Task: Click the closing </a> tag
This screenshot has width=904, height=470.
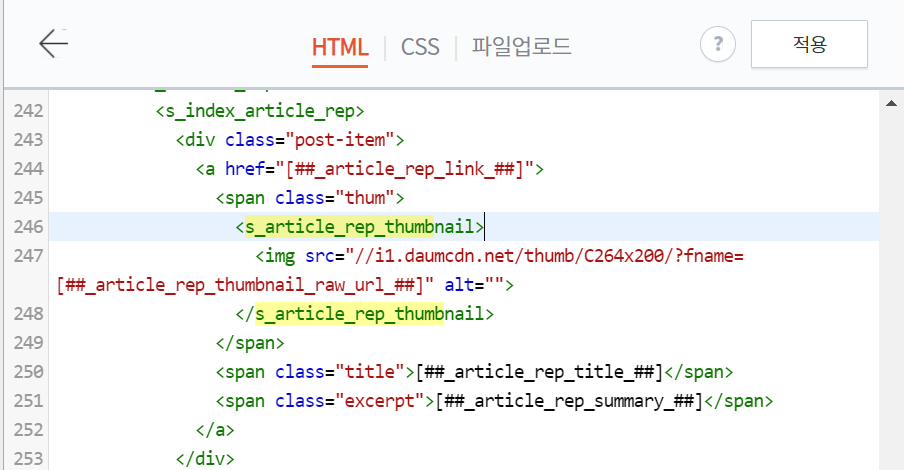Action: (215, 430)
